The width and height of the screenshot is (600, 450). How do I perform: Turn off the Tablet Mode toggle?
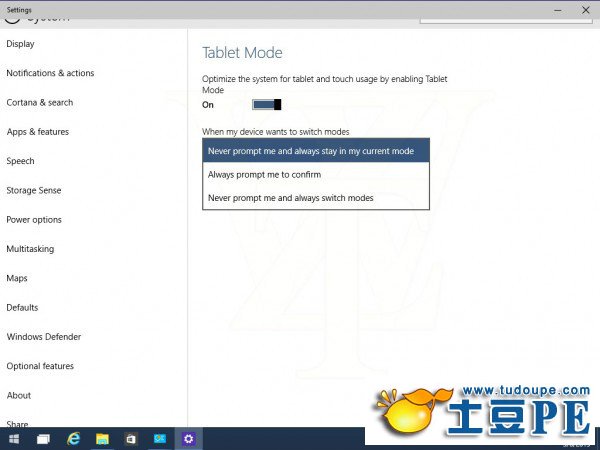click(x=267, y=104)
